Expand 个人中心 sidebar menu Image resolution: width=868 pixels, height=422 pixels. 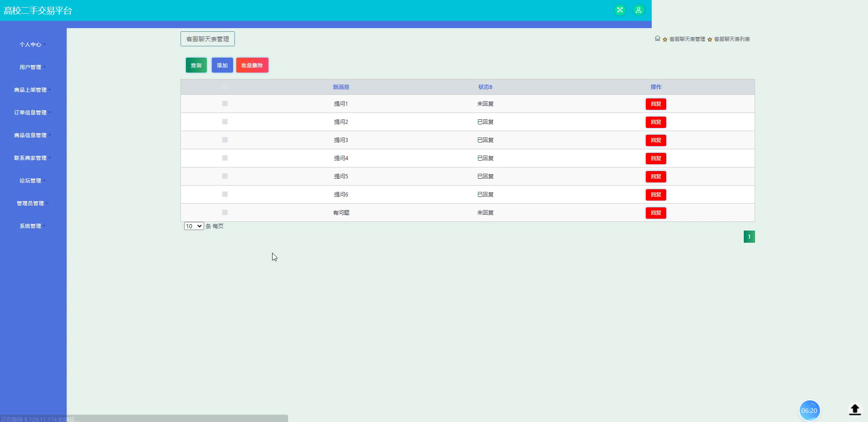(x=32, y=44)
